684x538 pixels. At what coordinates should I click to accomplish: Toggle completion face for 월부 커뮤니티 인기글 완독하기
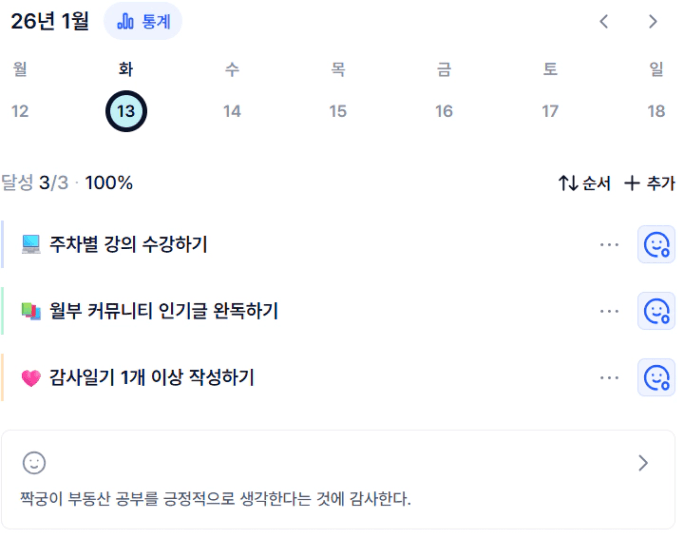pyautogui.click(x=656, y=311)
